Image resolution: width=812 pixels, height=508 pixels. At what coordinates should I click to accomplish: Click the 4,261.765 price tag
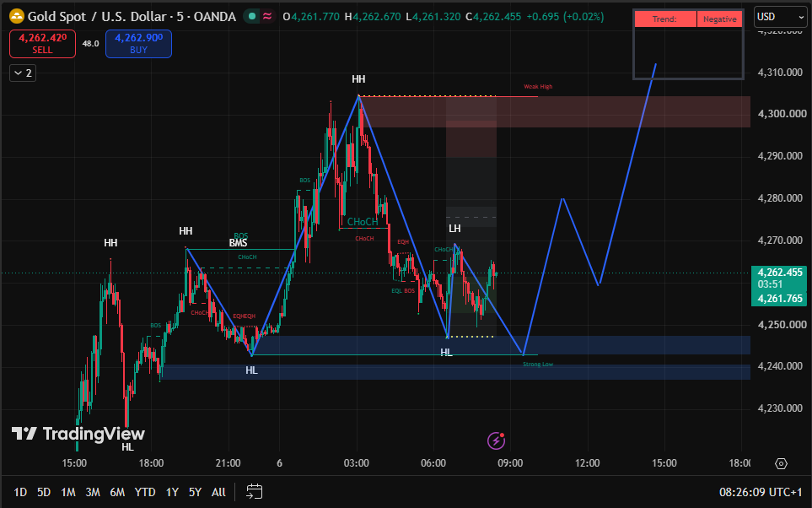(780, 299)
